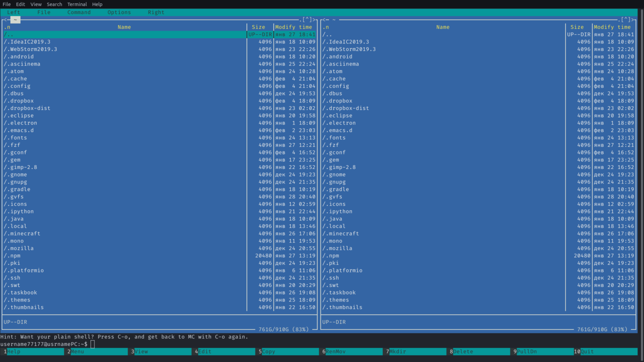
Task: Open the Command menu
Action: tap(79, 12)
